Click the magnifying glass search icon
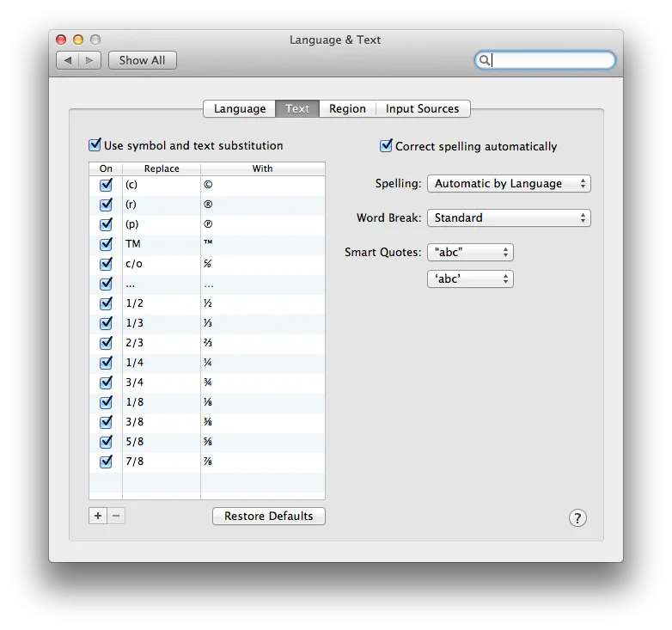Screen dimensions: 672x630 click(x=484, y=60)
